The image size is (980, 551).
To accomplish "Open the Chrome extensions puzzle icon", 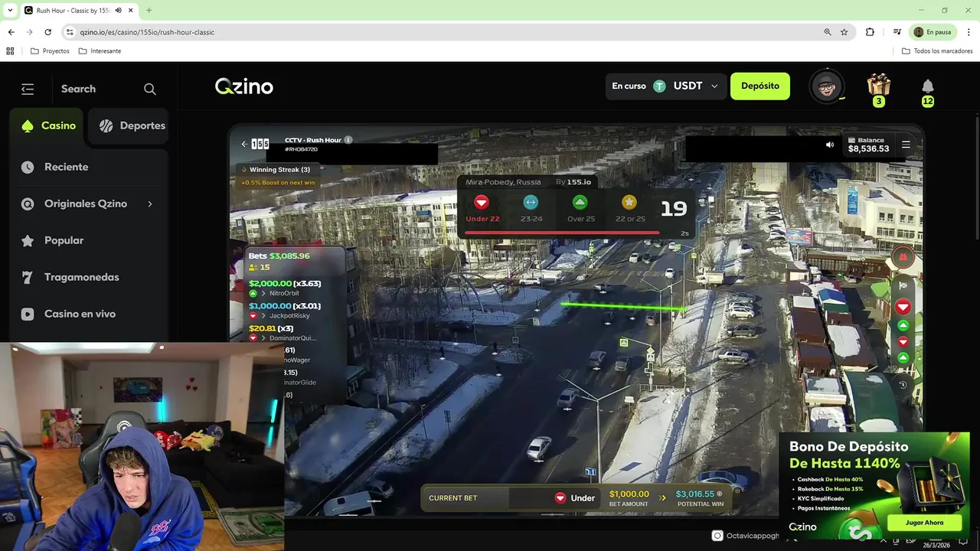I will (x=870, y=32).
